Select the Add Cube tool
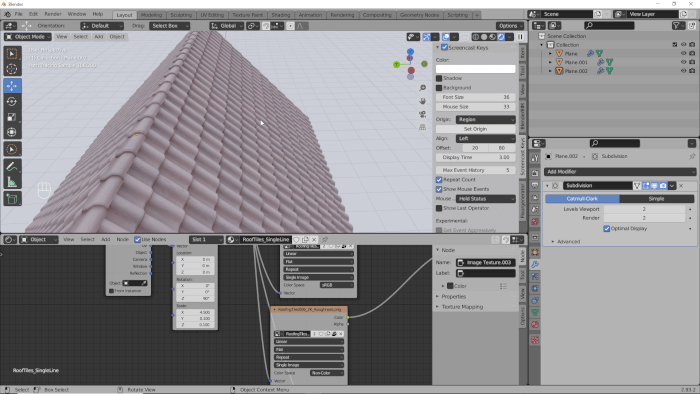The image size is (700, 394). 12,199
